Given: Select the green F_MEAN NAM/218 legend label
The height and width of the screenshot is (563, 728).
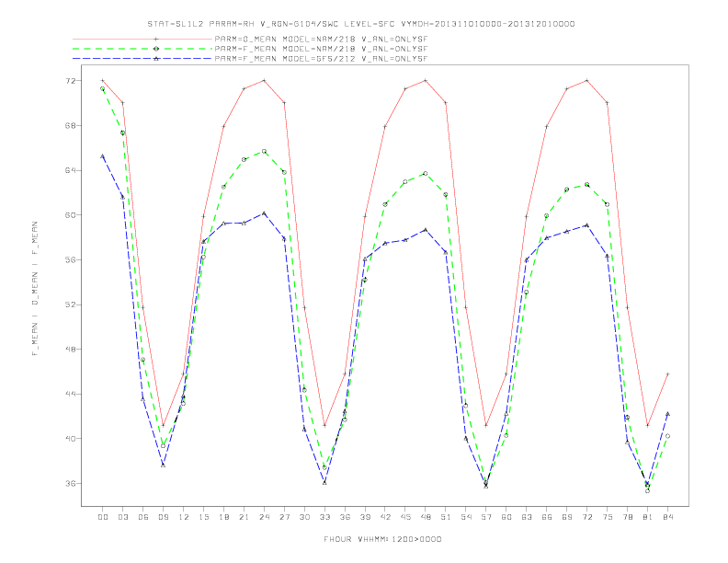Looking at the screenshot, I should tap(321, 49).
